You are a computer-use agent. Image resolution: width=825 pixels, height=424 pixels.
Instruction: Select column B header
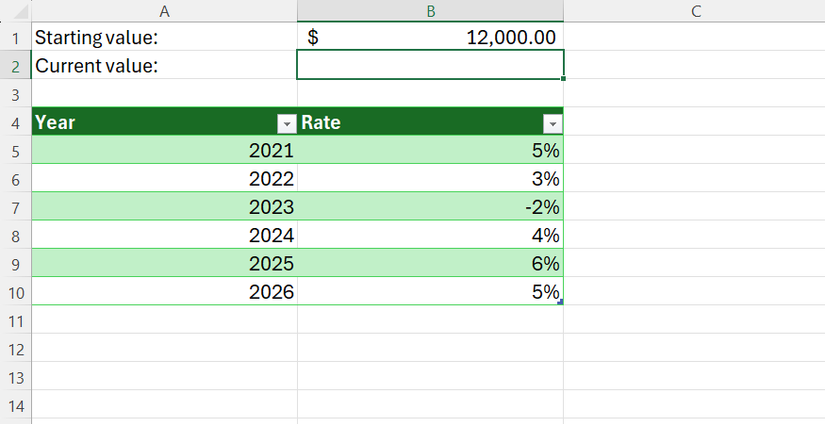[430, 11]
